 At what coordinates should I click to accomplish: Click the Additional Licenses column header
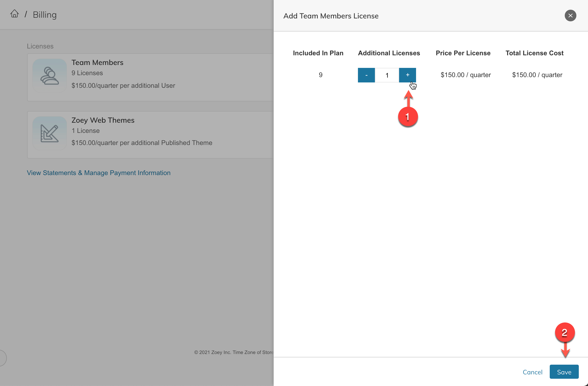tap(389, 53)
